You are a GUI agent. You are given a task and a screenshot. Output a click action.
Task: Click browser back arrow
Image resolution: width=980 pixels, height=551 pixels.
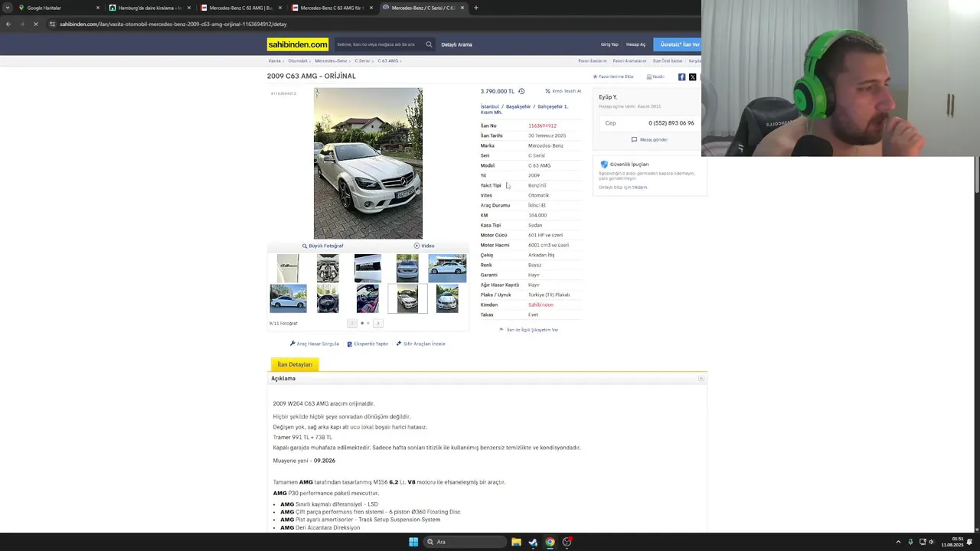(8, 24)
